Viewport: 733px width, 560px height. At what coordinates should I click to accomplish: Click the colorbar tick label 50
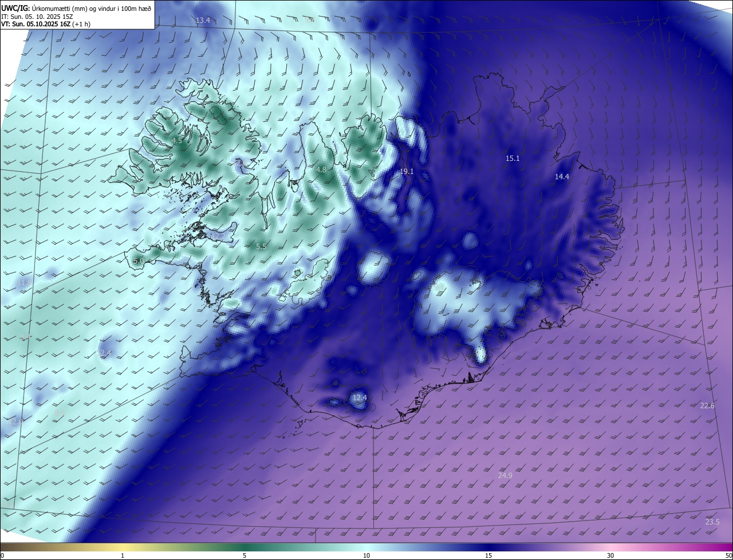coord(728,555)
